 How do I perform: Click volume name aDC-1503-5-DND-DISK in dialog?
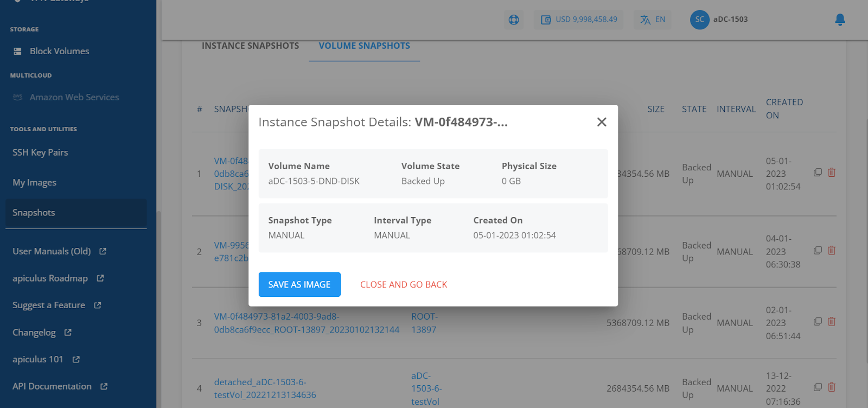coord(314,181)
